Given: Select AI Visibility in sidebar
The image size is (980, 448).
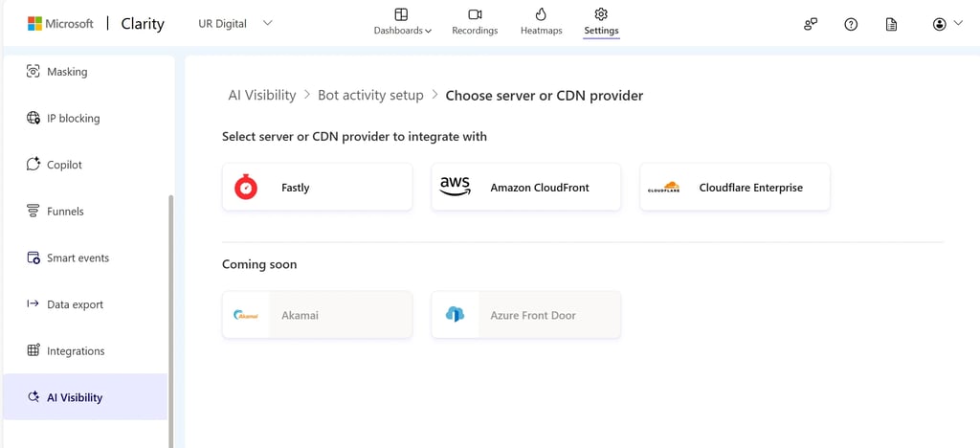Looking at the screenshot, I should 85,397.
